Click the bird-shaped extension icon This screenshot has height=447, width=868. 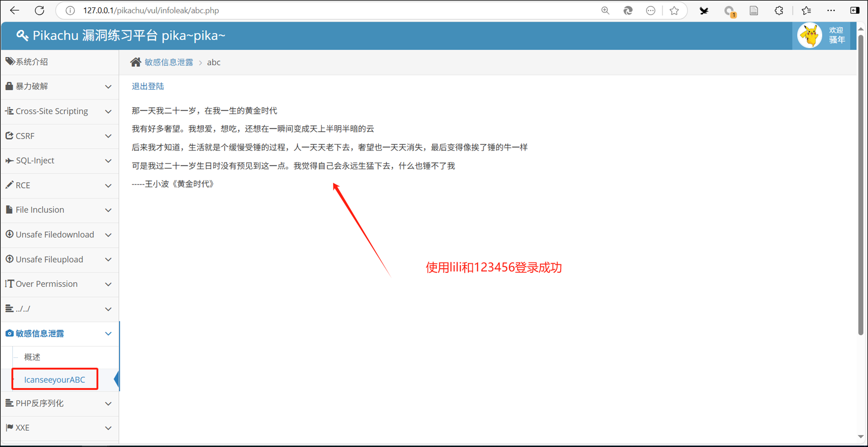[704, 11]
